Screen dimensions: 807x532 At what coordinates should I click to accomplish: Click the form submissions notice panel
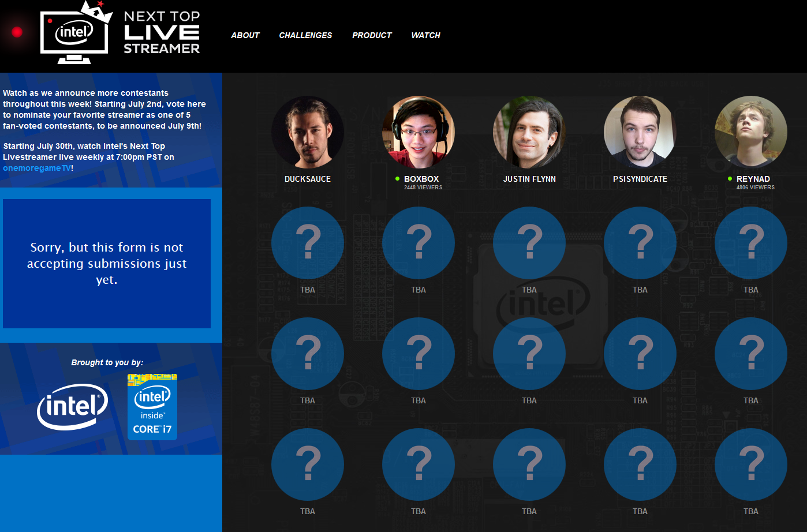pyautogui.click(x=107, y=263)
